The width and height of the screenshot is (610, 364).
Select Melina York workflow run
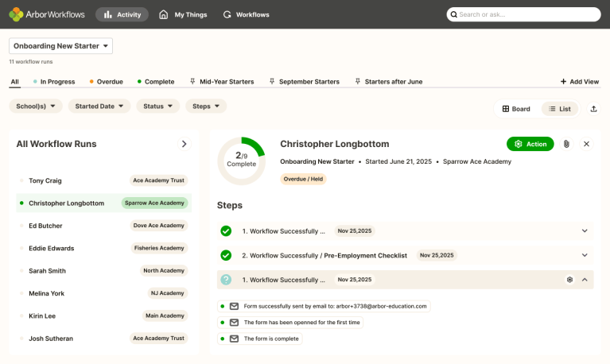pyautogui.click(x=104, y=293)
